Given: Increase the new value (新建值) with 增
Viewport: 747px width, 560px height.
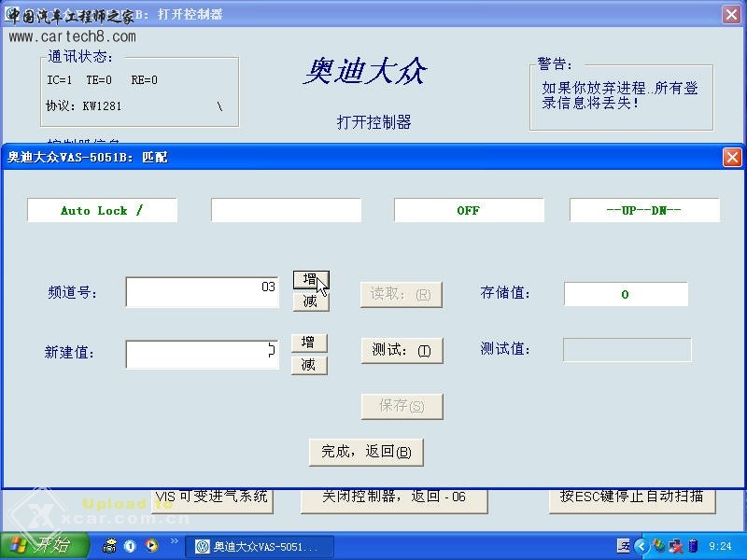Looking at the screenshot, I should pos(309,343).
